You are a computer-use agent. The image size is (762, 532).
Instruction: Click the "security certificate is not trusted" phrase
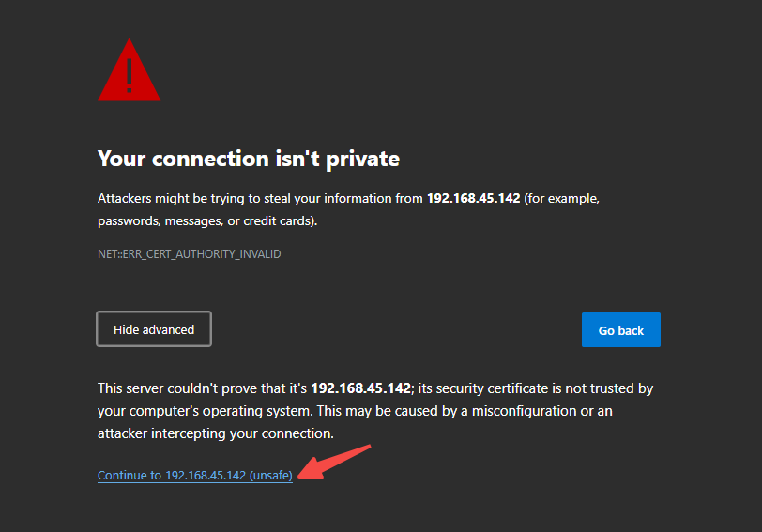coord(536,388)
